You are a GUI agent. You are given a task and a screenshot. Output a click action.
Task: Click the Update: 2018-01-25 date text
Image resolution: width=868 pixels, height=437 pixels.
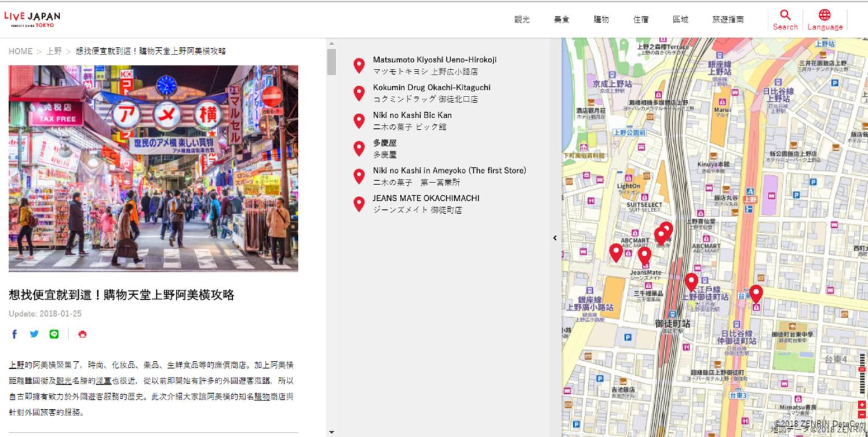(x=45, y=313)
